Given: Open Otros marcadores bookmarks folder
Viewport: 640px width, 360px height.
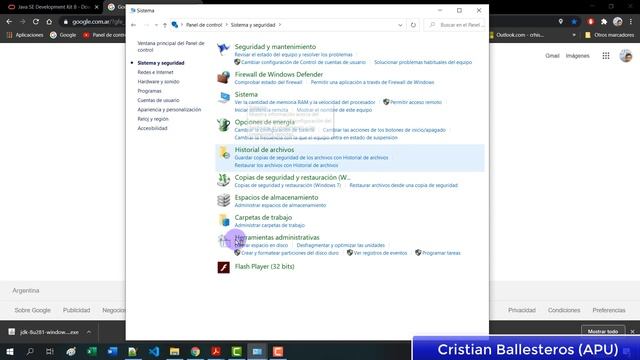Looking at the screenshot, I should pos(609,35).
